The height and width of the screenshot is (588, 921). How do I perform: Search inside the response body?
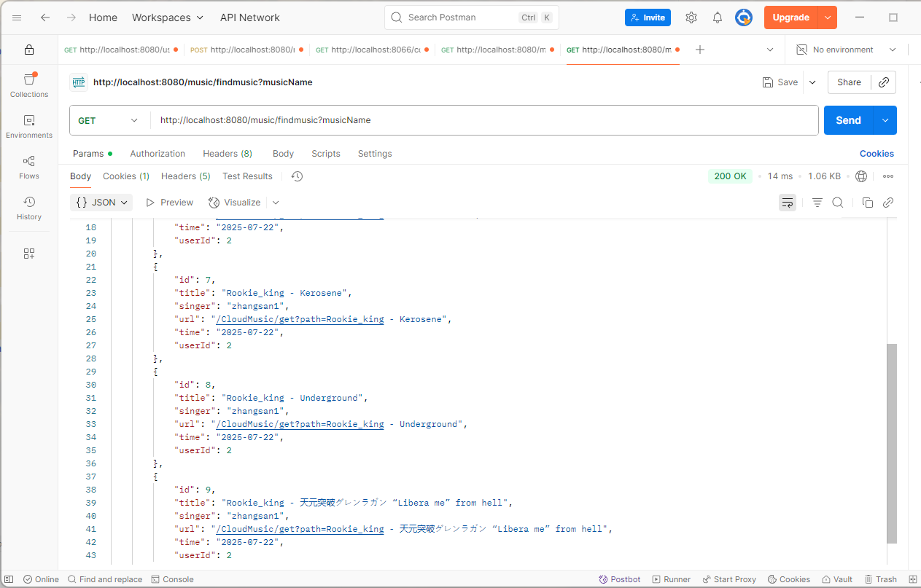[838, 203]
